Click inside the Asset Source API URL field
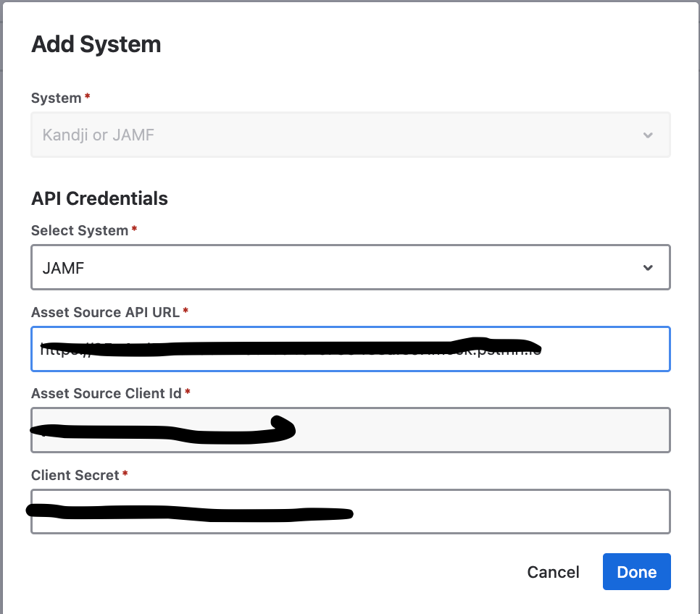The image size is (700, 614). (351, 349)
